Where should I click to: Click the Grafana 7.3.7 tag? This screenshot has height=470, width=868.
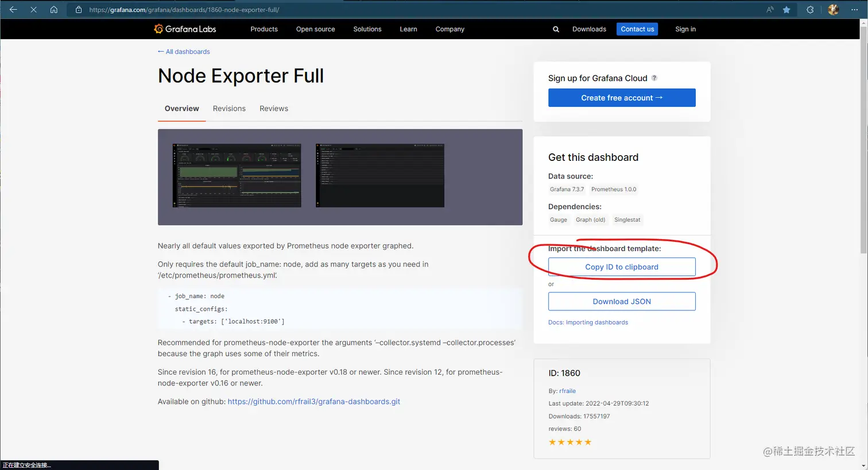567,189
